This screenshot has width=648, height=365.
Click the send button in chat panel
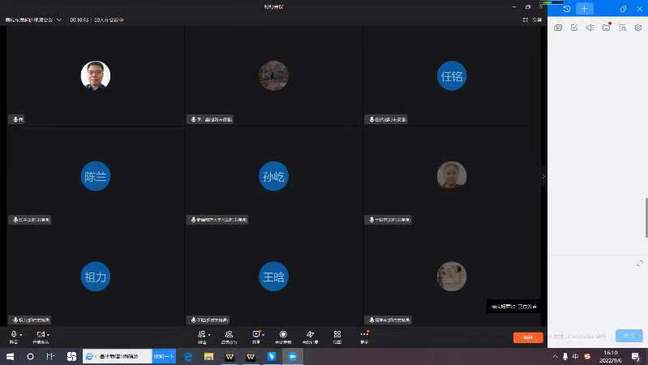[629, 336]
